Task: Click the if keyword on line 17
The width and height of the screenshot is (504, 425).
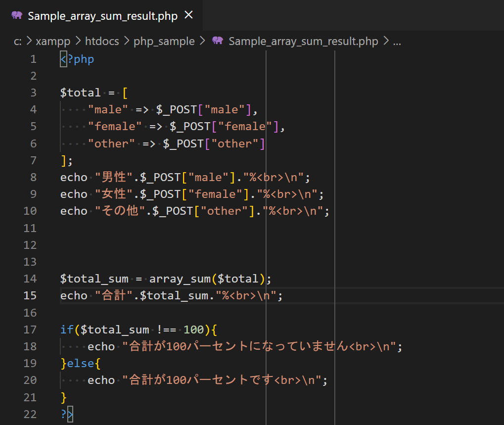Action: 67,330
